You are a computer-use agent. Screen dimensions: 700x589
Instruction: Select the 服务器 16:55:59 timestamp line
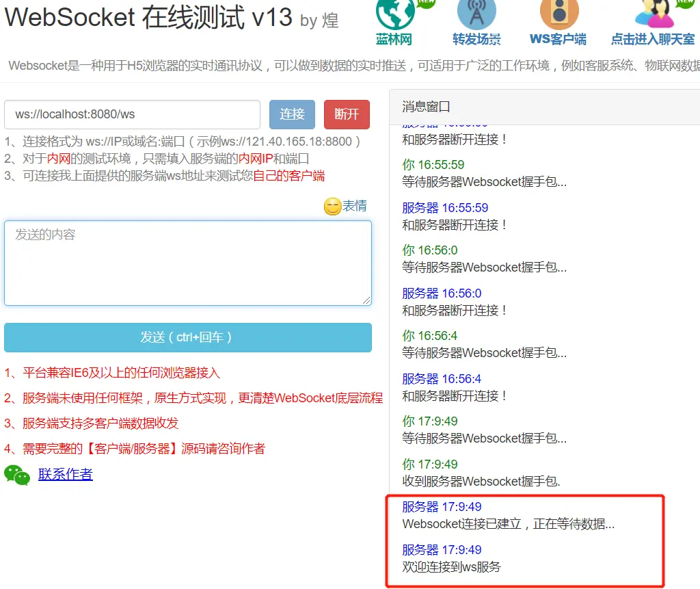(x=445, y=208)
